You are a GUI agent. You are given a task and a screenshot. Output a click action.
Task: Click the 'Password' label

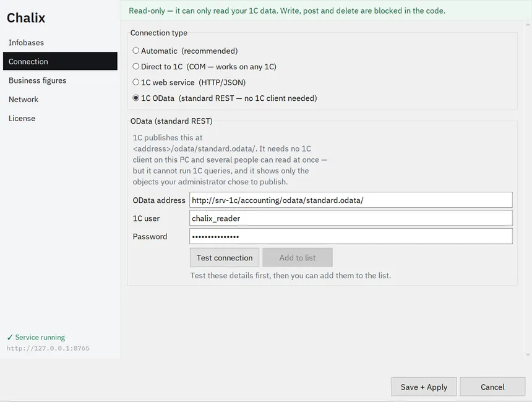[150, 236]
